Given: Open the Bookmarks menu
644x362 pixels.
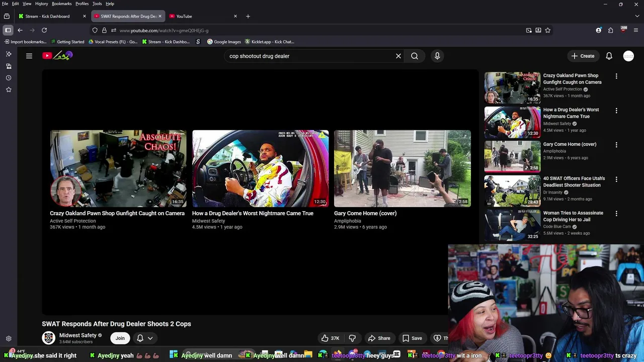Looking at the screenshot, I should point(62,4).
